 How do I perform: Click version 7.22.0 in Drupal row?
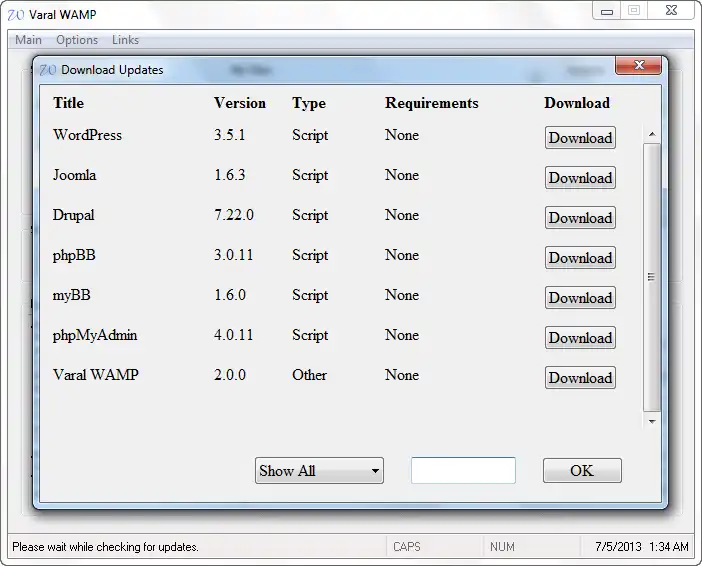[234, 215]
